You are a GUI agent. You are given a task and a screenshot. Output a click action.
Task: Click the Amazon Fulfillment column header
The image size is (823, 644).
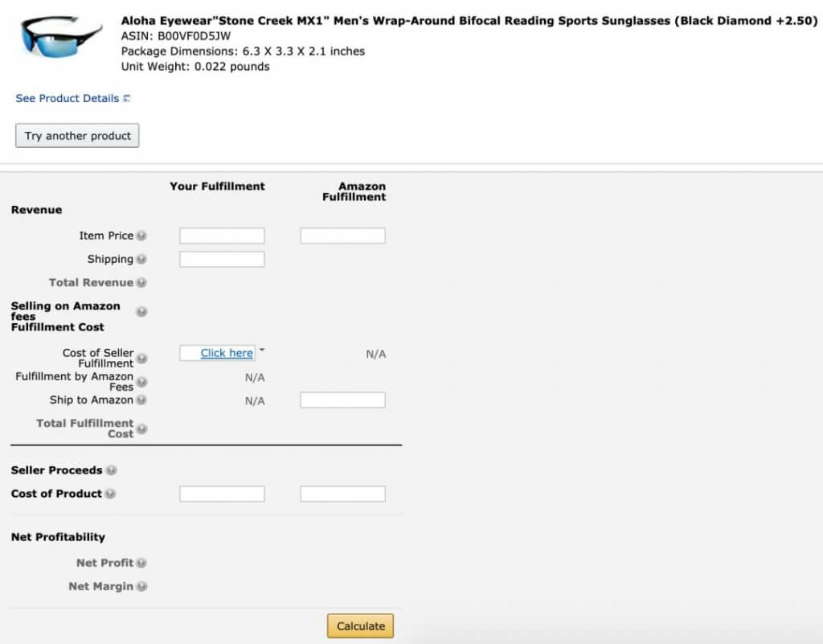tap(354, 191)
